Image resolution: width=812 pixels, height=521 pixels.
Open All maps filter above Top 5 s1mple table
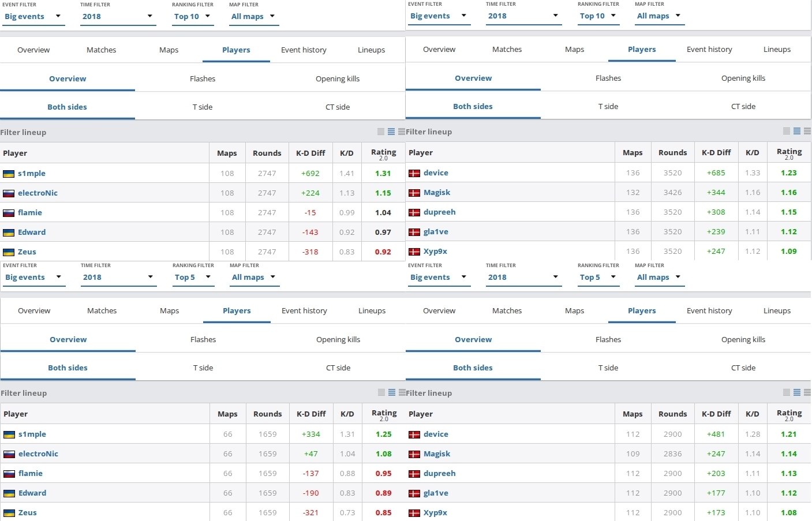254,278
